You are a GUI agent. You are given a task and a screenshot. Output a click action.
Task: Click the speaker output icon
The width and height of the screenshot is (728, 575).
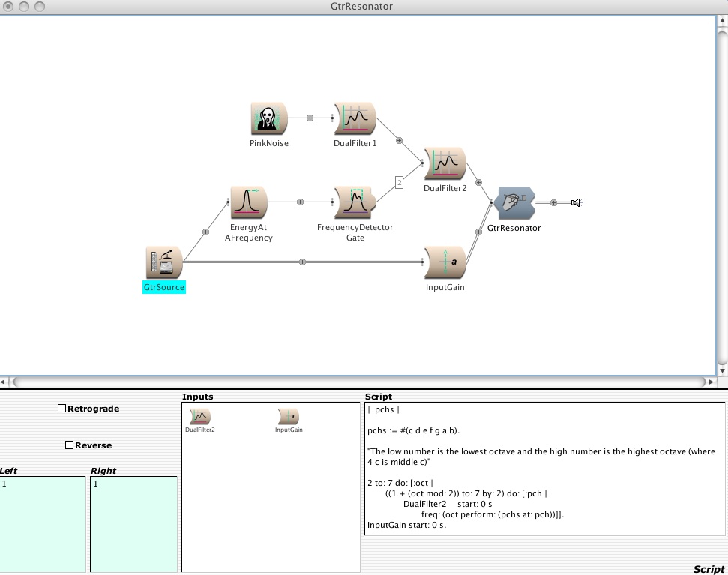click(x=575, y=202)
